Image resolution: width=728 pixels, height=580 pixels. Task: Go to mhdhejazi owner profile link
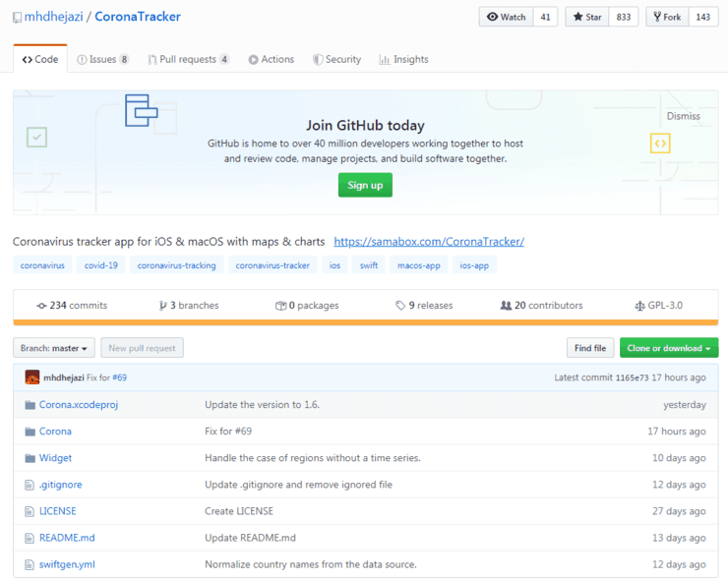[53, 17]
